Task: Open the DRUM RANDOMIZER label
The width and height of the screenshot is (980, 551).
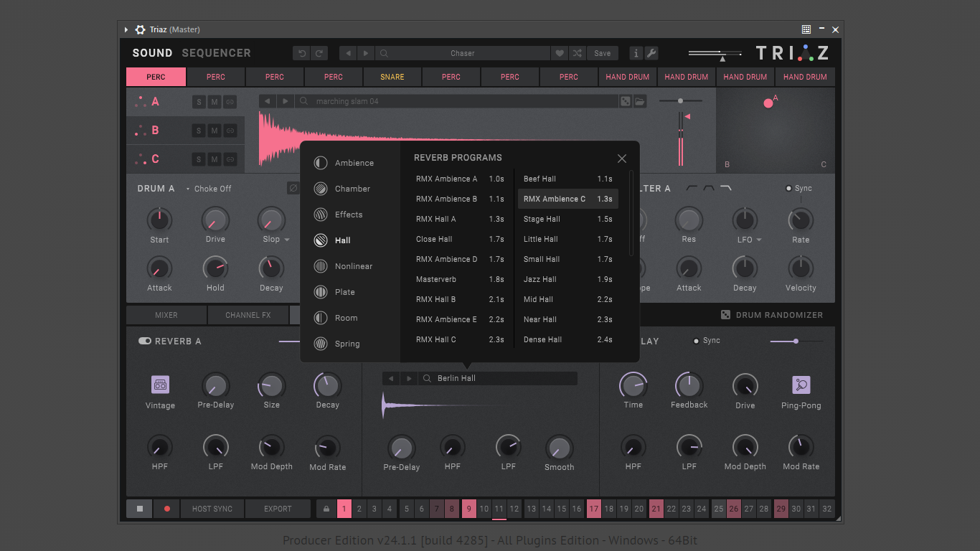Action: click(x=780, y=315)
